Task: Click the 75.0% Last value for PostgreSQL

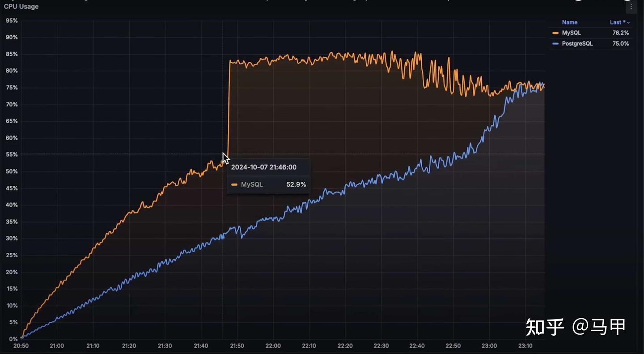Action: [620, 43]
